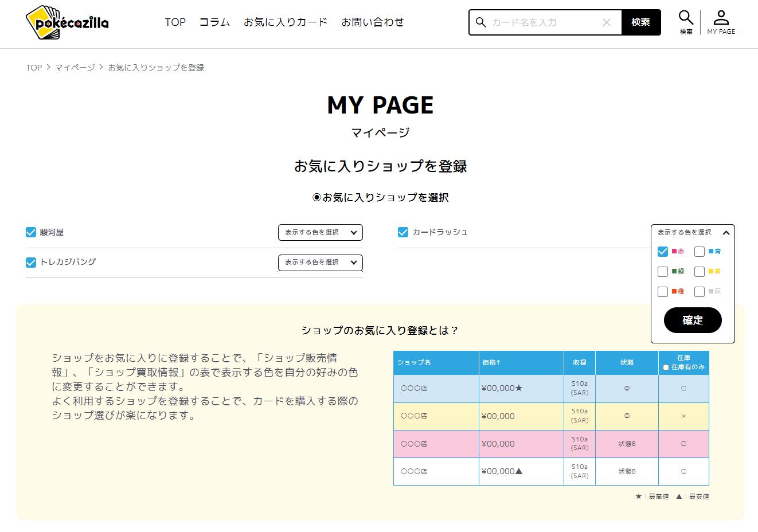Open お問い合わせ menu item
This screenshot has height=532, width=758.
point(373,22)
